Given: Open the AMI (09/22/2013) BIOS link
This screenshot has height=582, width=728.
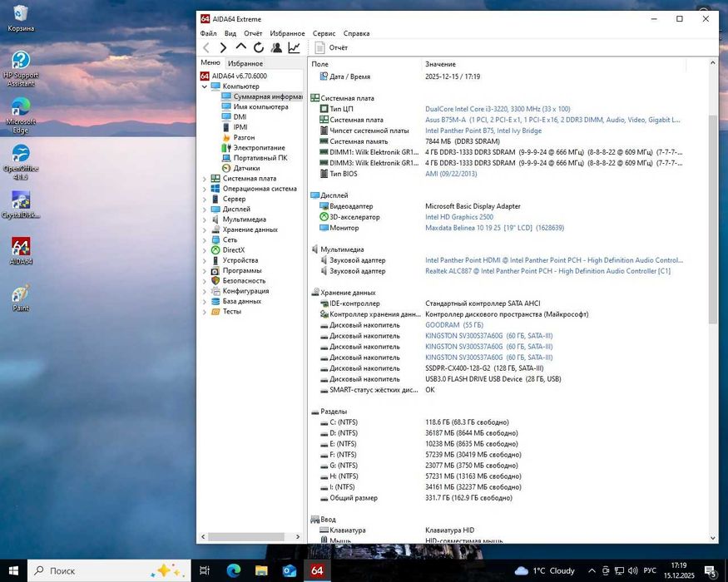Looking at the screenshot, I should [x=451, y=174].
